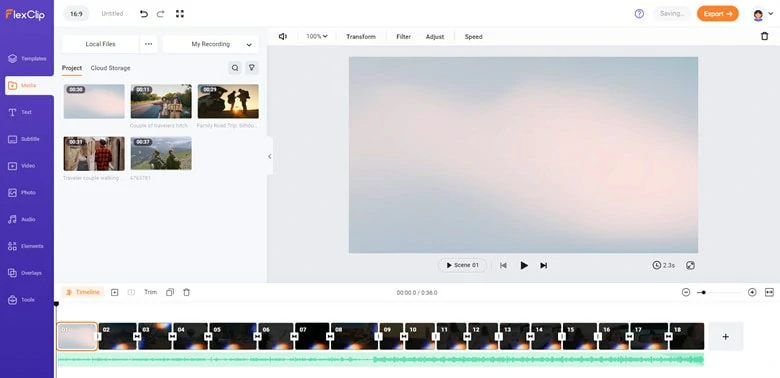Toggle the Timeline view mode
The width and height of the screenshot is (780, 378).
(x=83, y=292)
